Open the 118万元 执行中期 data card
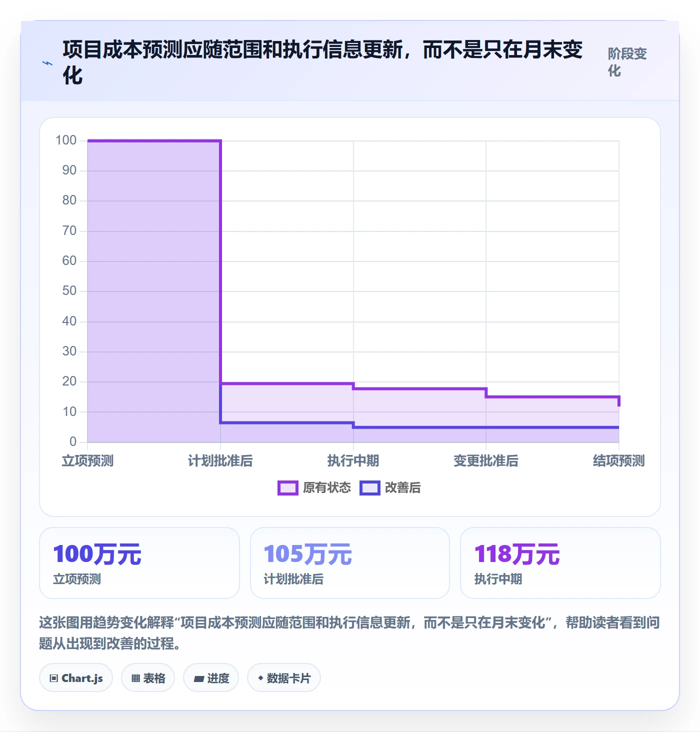The image size is (700, 732). 560,563
